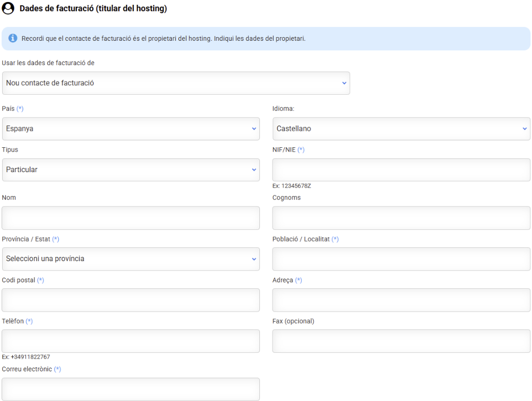Select the Fax (opcional) input field
Viewport: 532px width, 401px height.
[401, 341]
